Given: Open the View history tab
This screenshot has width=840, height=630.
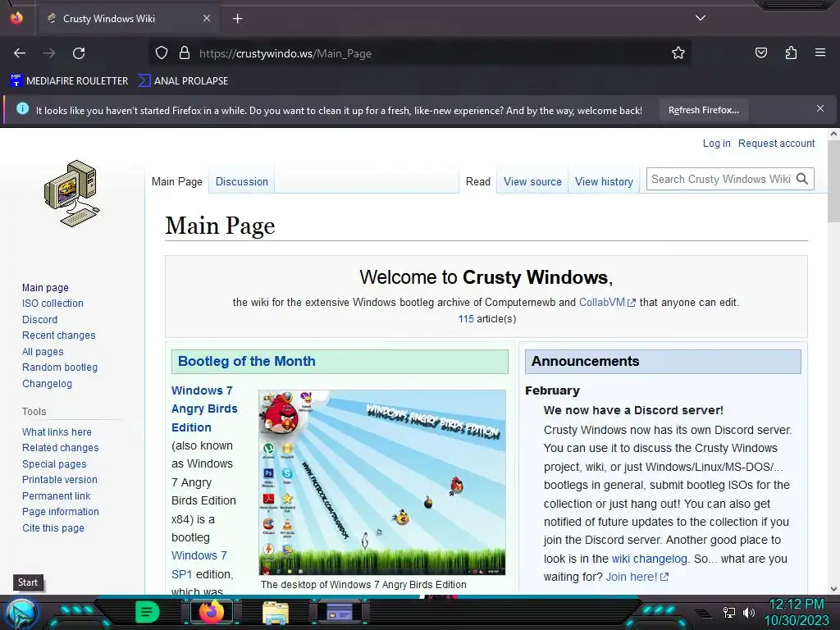Looking at the screenshot, I should coord(604,181).
